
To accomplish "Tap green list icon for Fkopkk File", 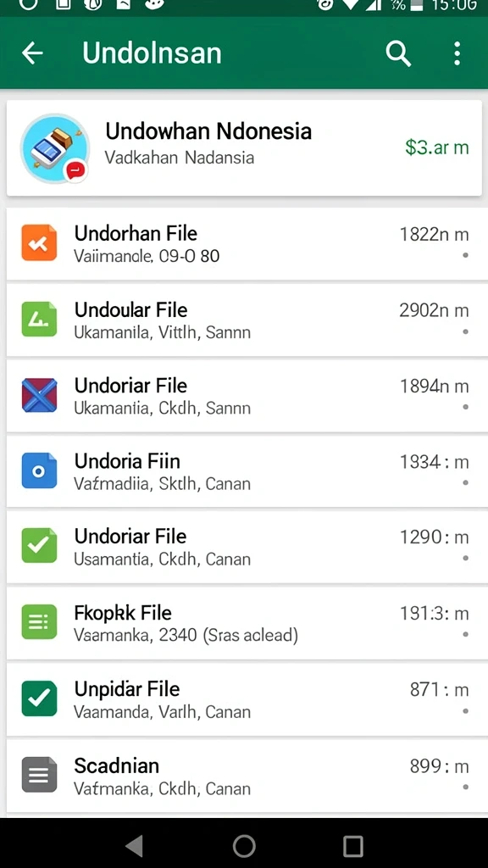I will click(x=39, y=622).
